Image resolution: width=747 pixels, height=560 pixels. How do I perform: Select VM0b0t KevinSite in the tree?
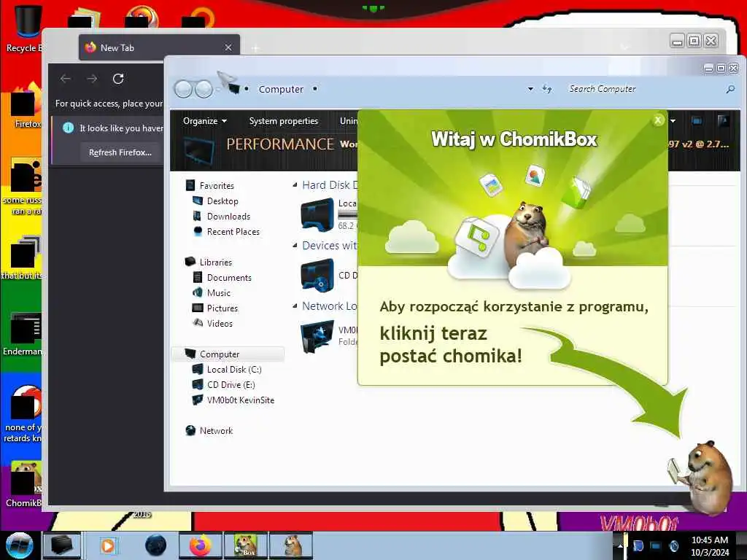(x=240, y=400)
